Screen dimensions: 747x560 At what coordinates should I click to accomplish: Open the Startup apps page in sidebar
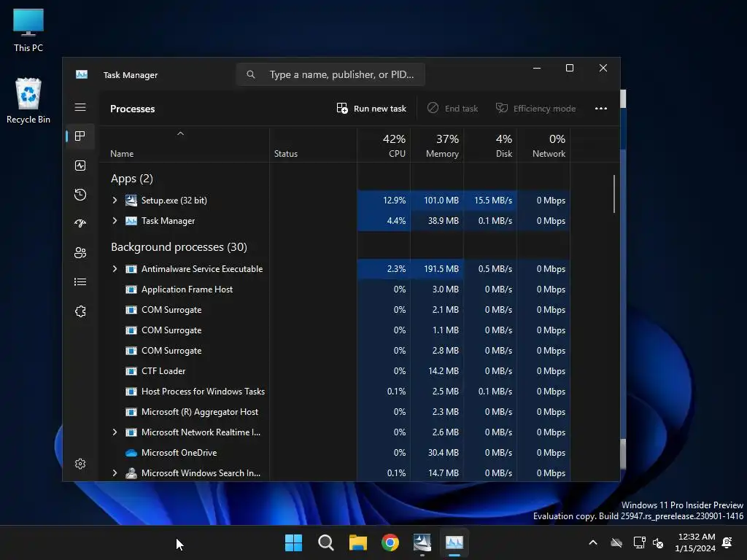click(x=80, y=223)
